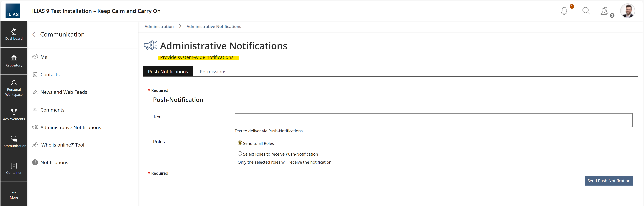
Task: Go to Administration breadcrumb link
Action: (x=159, y=26)
